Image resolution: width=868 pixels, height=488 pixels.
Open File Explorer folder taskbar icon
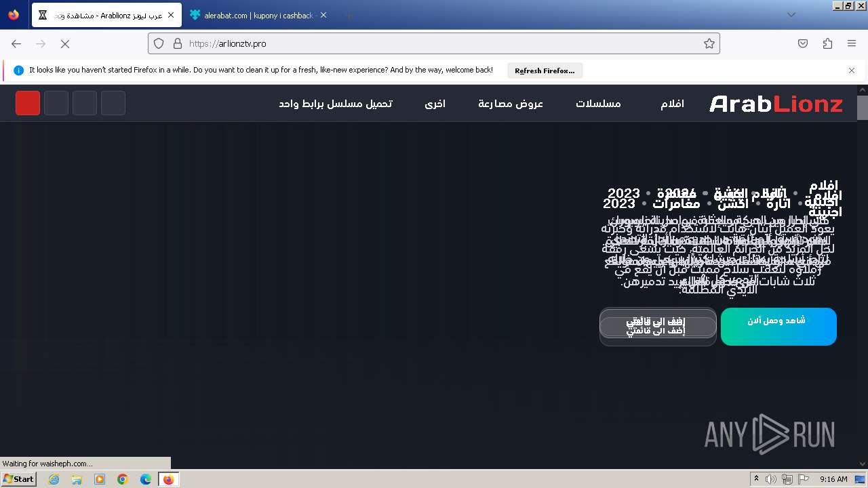coord(77,479)
